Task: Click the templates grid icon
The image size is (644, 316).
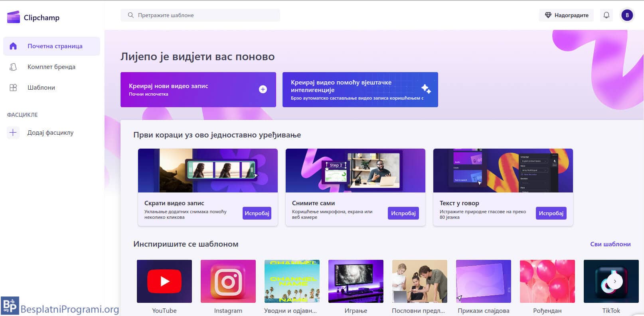Action: coord(13,88)
